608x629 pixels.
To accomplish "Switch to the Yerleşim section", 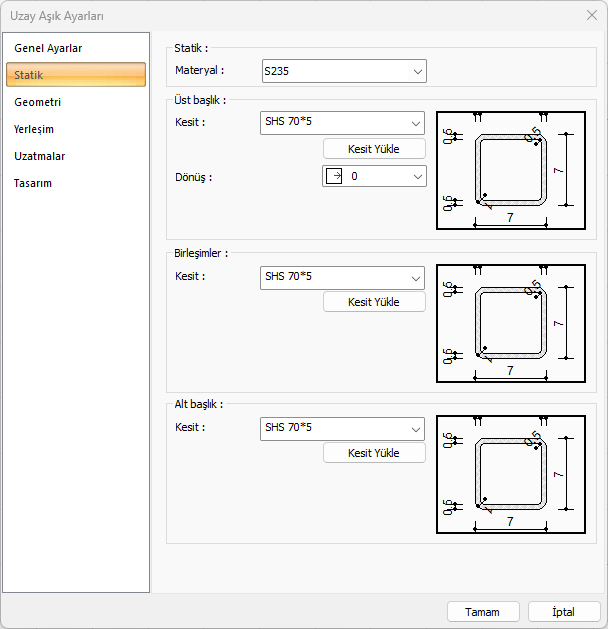I will 34,129.
